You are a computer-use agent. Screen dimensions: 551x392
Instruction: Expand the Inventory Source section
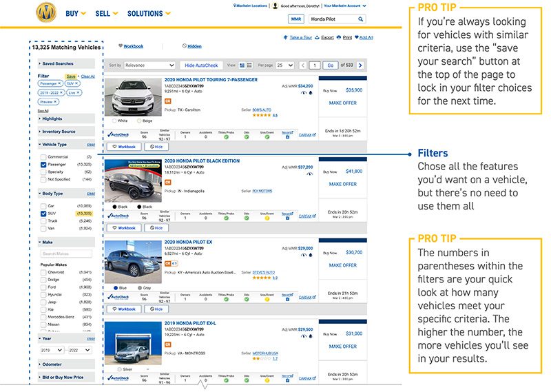tap(66, 132)
